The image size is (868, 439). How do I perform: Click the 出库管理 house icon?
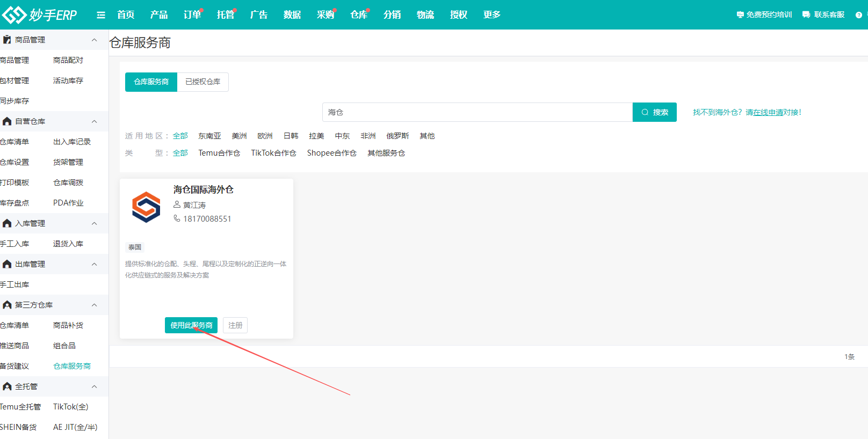click(x=7, y=264)
